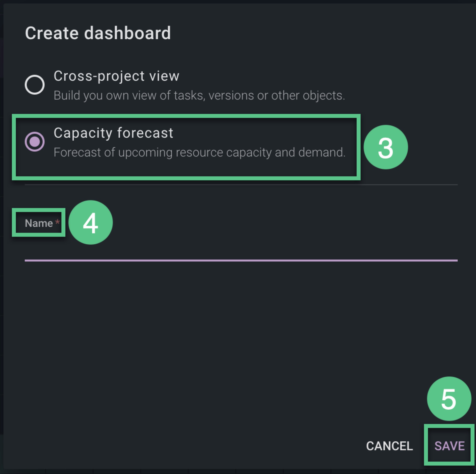Click the green step 5 badge

[449, 399]
